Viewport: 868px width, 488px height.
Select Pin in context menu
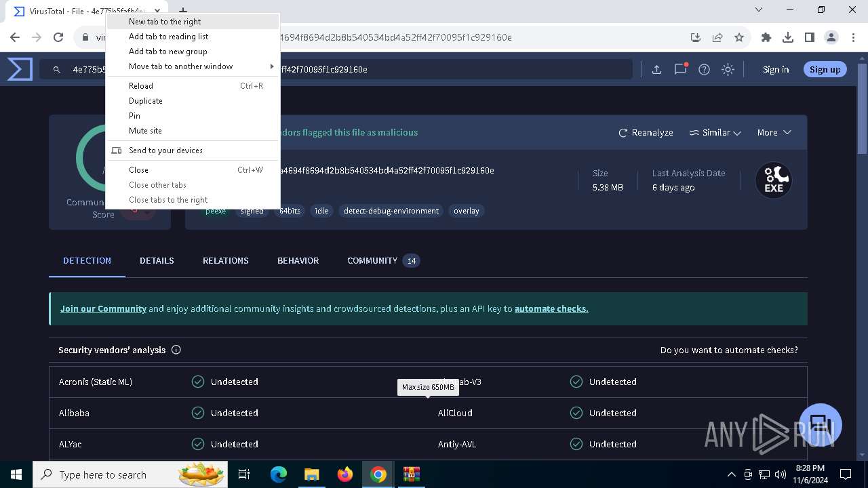point(193,116)
